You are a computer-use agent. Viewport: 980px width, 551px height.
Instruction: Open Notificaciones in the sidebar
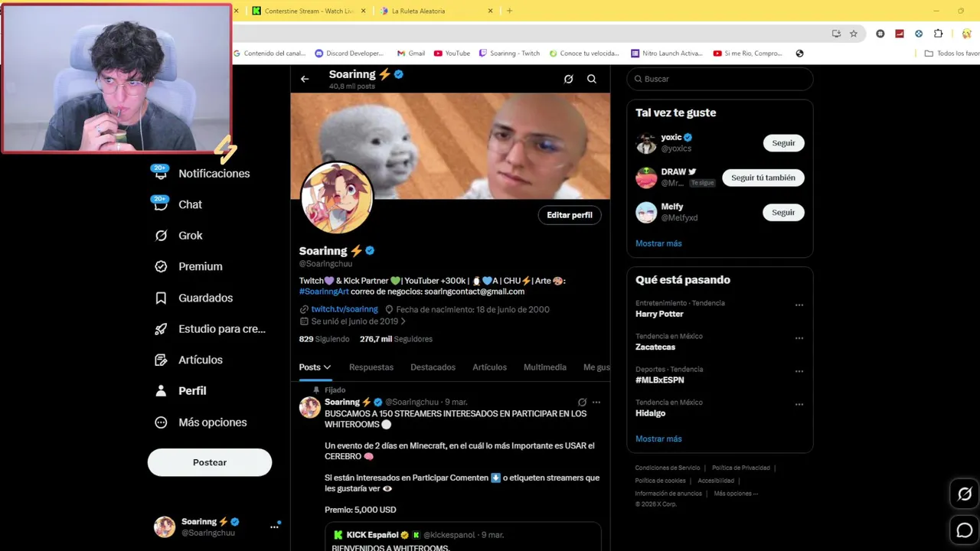(x=202, y=173)
